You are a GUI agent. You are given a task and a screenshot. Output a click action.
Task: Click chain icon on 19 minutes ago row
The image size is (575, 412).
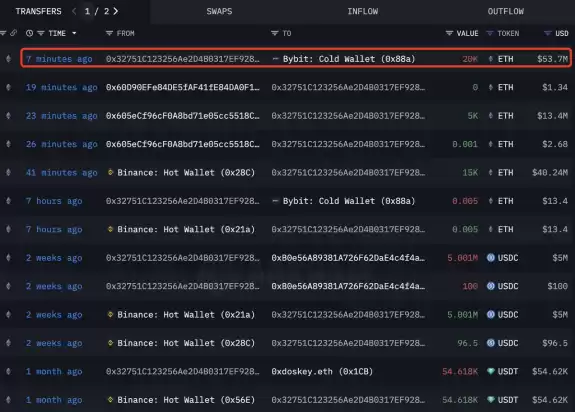click(x=8, y=87)
